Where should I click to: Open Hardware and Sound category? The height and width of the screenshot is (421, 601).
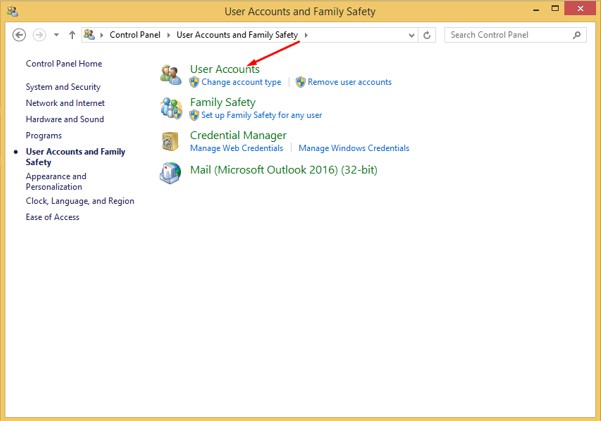pos(65,119)
